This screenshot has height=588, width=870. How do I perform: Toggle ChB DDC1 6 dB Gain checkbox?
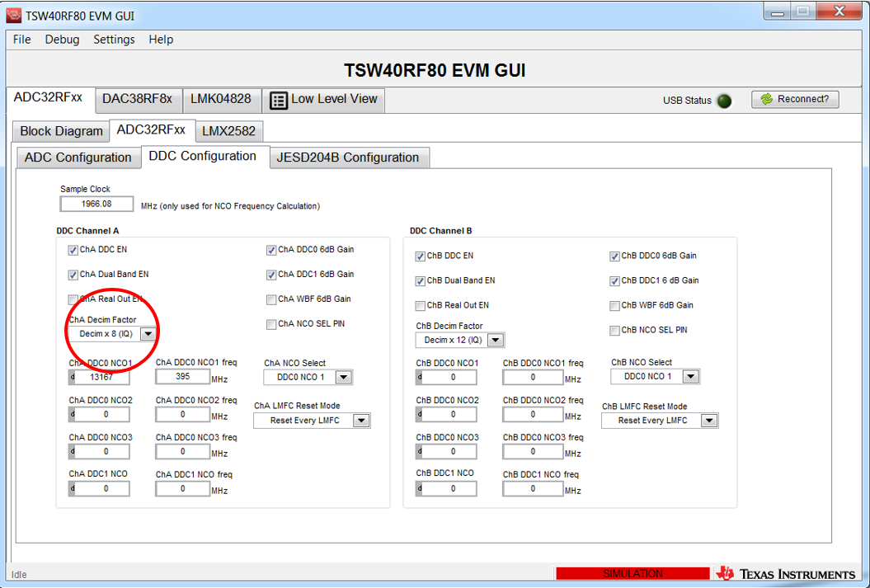click(614, 281)
